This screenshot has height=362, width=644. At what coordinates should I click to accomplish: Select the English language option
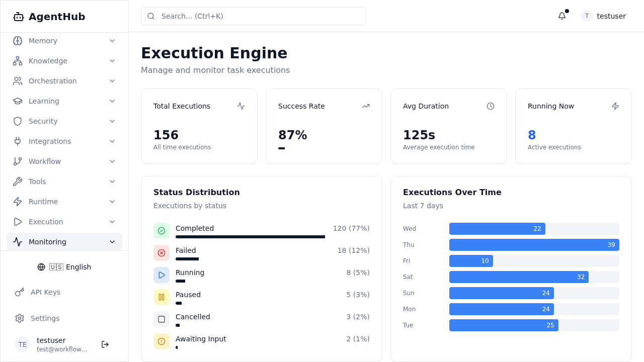pos(64,267)
